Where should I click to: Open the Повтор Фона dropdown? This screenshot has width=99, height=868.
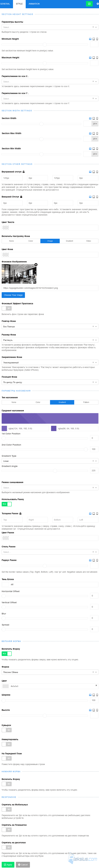tap(50, 326)
